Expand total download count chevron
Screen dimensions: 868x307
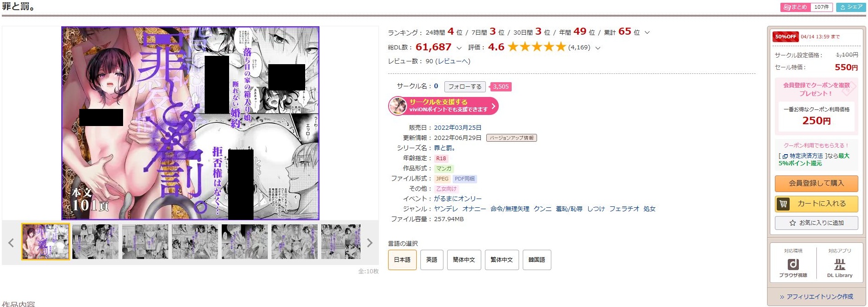pyautogui.click(x=459, y=48)
